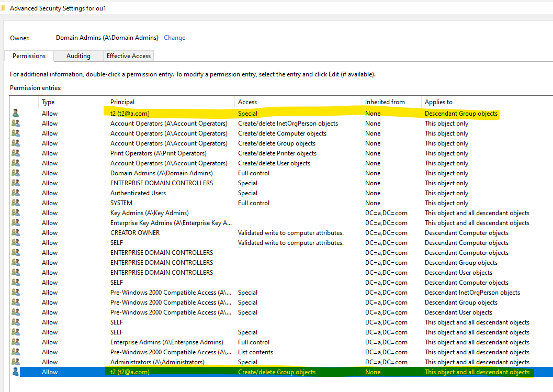Switch to the Effective Access tab
Image resolution: width=553 pixels, height=392 pixels.
tap(128, 56)
